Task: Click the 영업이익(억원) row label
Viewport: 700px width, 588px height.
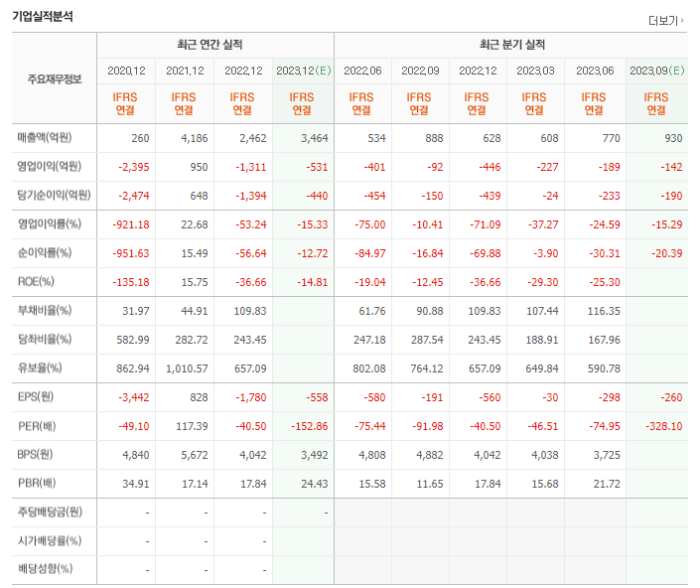Action: (x=49, y=166)
